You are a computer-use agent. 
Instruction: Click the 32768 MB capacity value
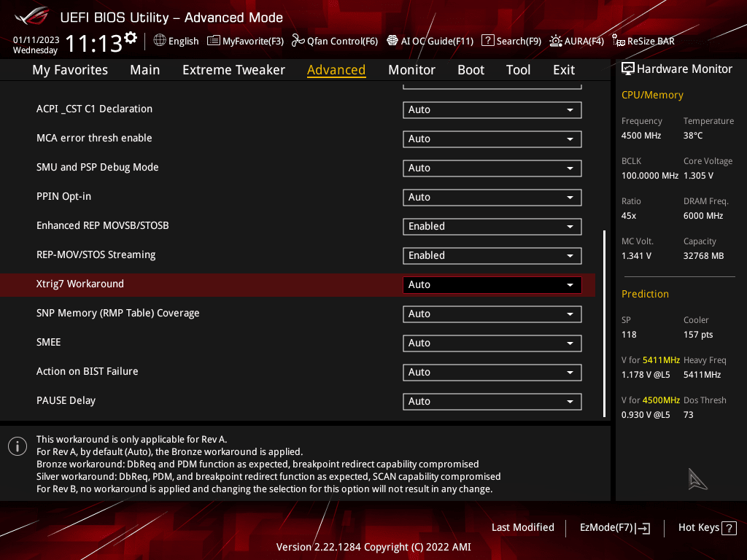coord(703,256)
